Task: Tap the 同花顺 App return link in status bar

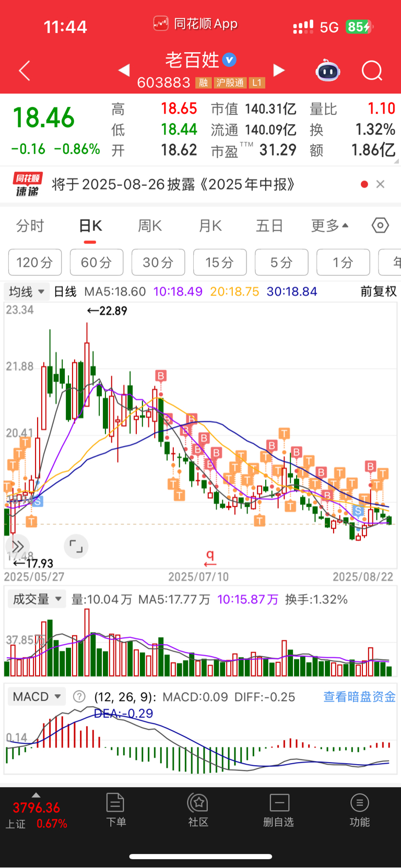Action: [196, 23]
